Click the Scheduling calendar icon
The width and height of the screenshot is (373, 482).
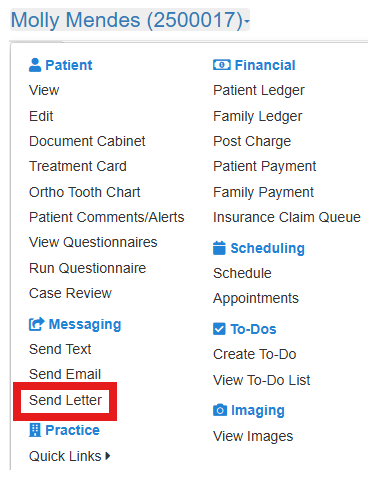click(219, 248)
